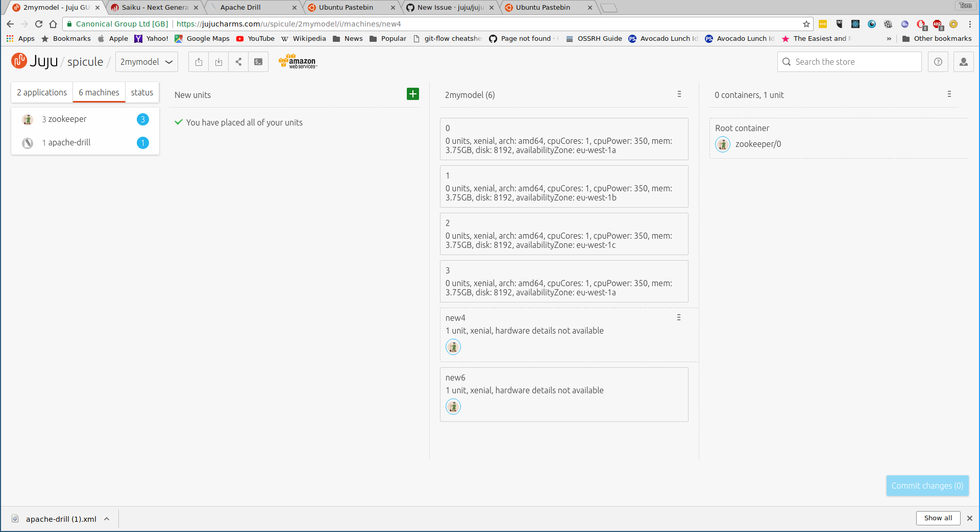Click the zookeeper application icon in list

(x=28, y=119)
